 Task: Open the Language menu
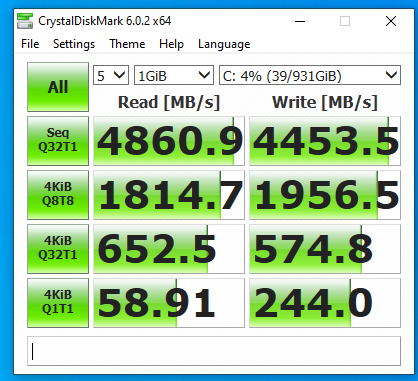[224, 44]
